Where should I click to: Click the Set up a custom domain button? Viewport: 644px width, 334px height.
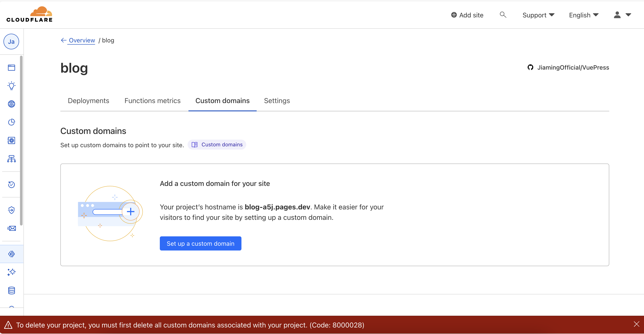[200, 243]
